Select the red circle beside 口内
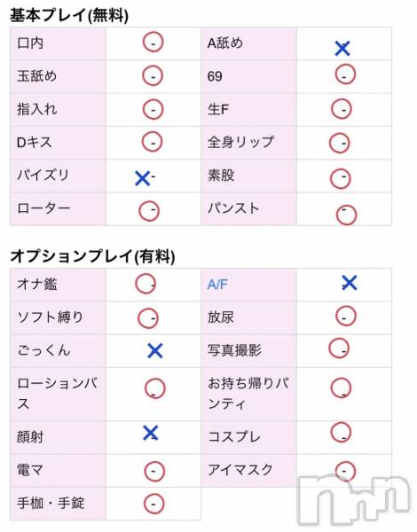 click(153, 42)
